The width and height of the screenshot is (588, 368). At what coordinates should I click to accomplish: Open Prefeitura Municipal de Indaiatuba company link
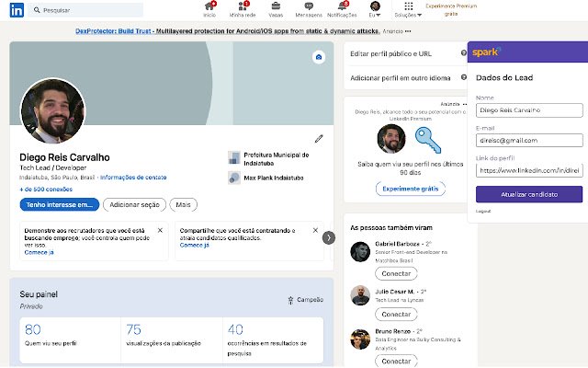[268, 159]
